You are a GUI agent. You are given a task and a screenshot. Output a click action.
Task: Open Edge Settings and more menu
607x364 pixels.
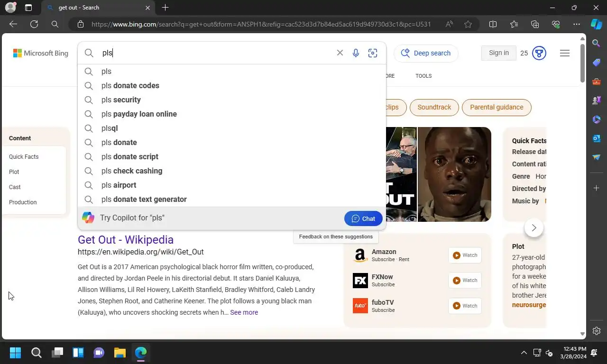point(577,24)
